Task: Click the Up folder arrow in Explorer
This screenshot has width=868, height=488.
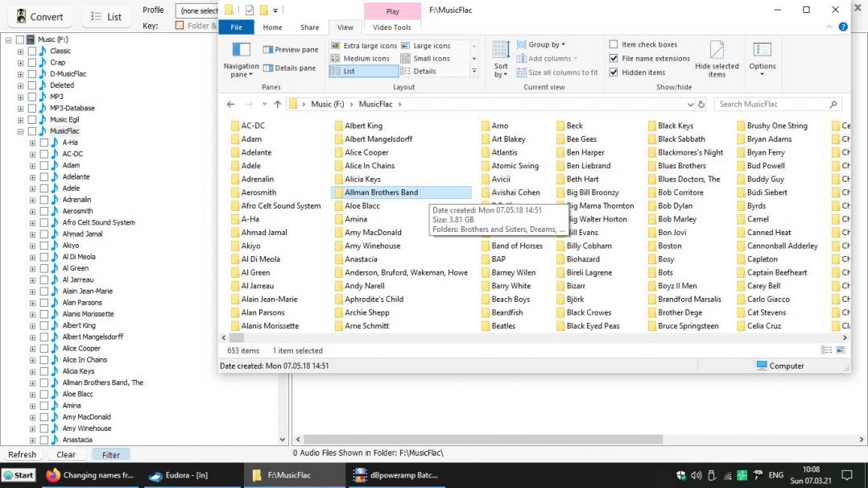Action: pos(278,104)
